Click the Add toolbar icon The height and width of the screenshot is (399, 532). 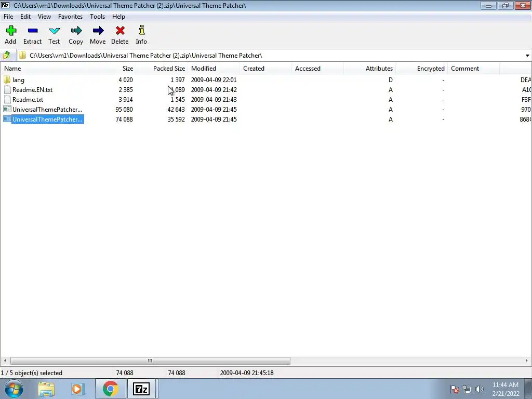point(11,31)
